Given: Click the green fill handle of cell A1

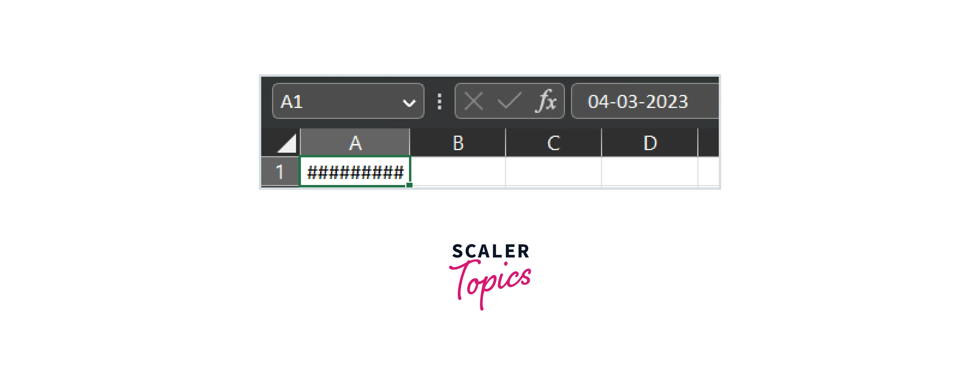Looking at the screenshot, I should coord(409,185).
